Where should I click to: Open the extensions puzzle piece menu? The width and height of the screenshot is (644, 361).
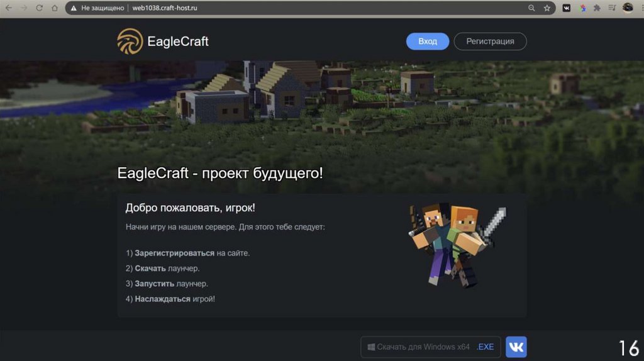coord(597,8)
